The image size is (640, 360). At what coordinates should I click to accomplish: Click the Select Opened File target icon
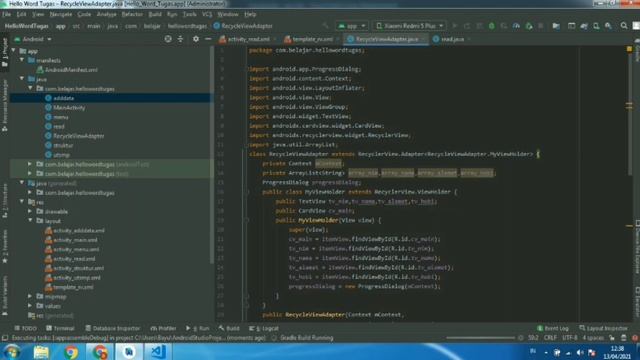168,39
